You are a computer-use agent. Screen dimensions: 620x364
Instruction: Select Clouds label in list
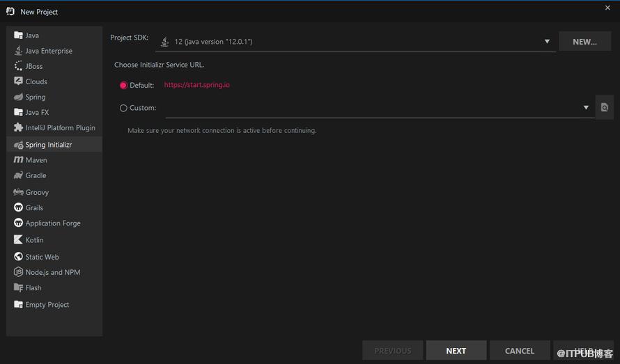36,82
